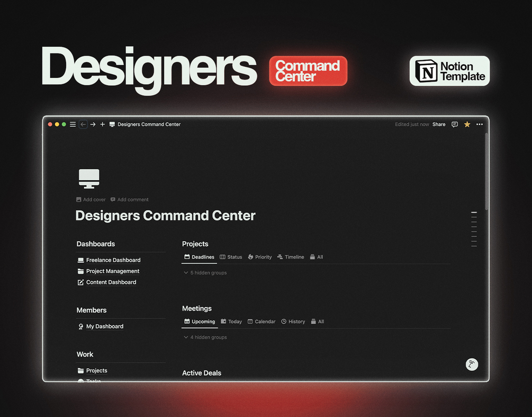
Task: Open Project Management link
Action: pyautogui.click(x=113, y=271)
